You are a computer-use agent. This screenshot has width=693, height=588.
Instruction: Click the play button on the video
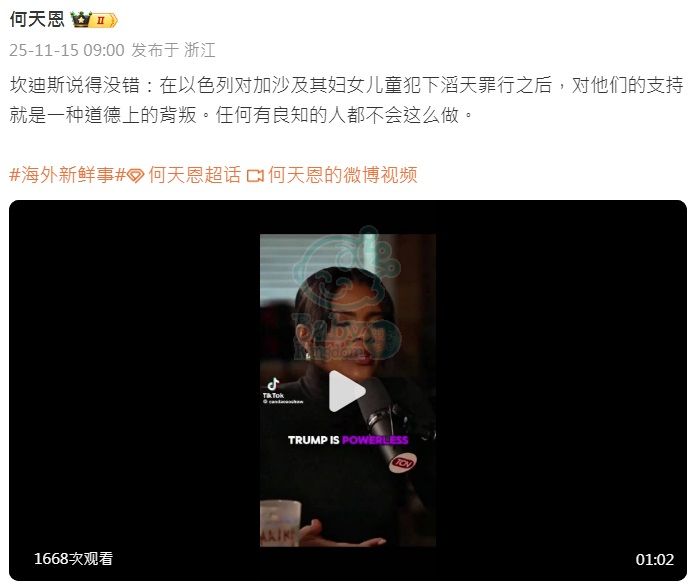click(347, 391)
